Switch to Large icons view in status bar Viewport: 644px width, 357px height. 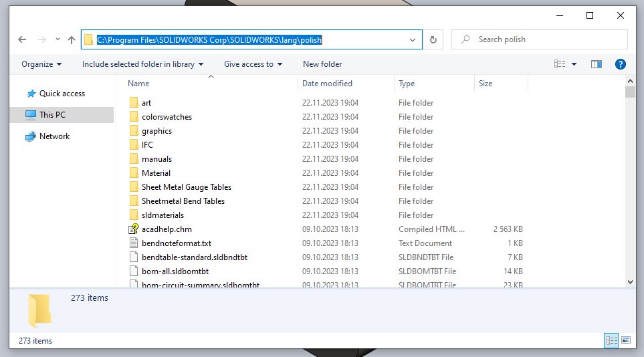tap(626, 340)
